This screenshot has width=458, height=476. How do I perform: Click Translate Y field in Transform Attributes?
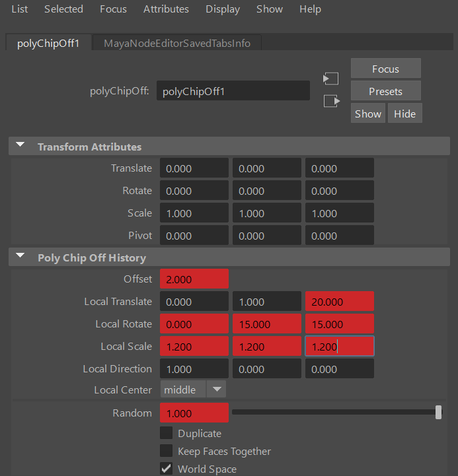tap(267, 168)
